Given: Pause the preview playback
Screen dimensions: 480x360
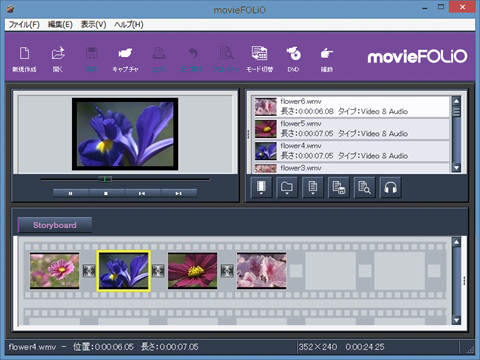Looking at the screenshot, I should point(71,193).
